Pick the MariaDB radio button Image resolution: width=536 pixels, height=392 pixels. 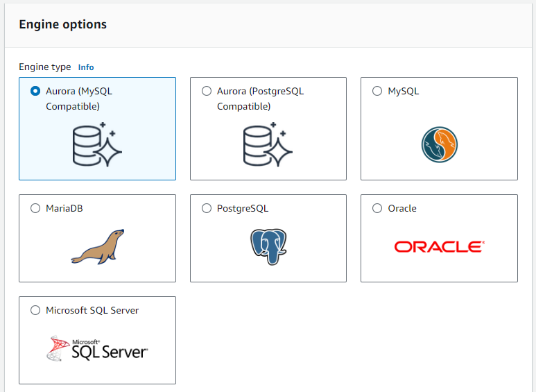point(35,208)
